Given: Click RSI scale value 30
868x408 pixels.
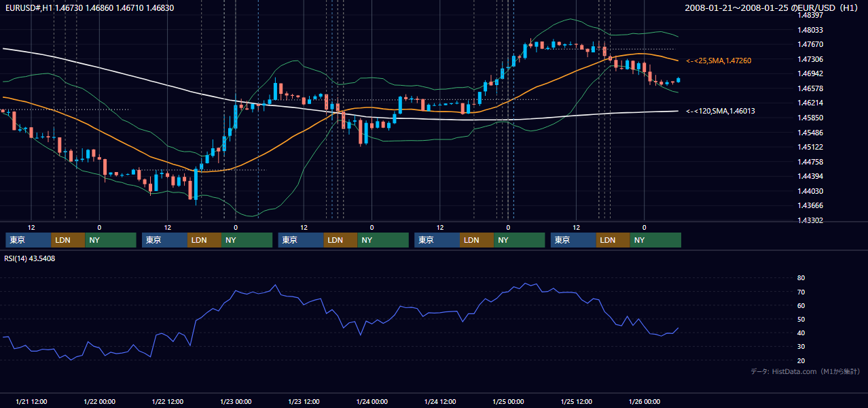Looking at the screenshot, I should (x=801, y=347).
